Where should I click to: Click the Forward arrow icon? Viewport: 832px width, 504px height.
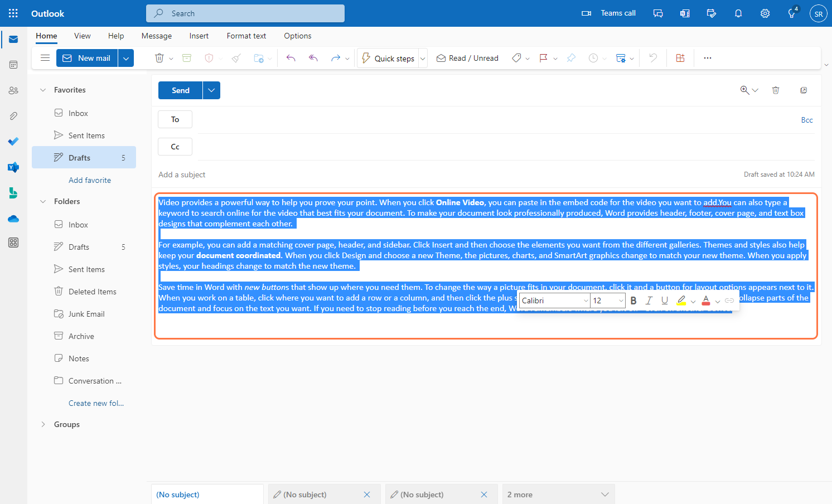[x=335, y=58]
